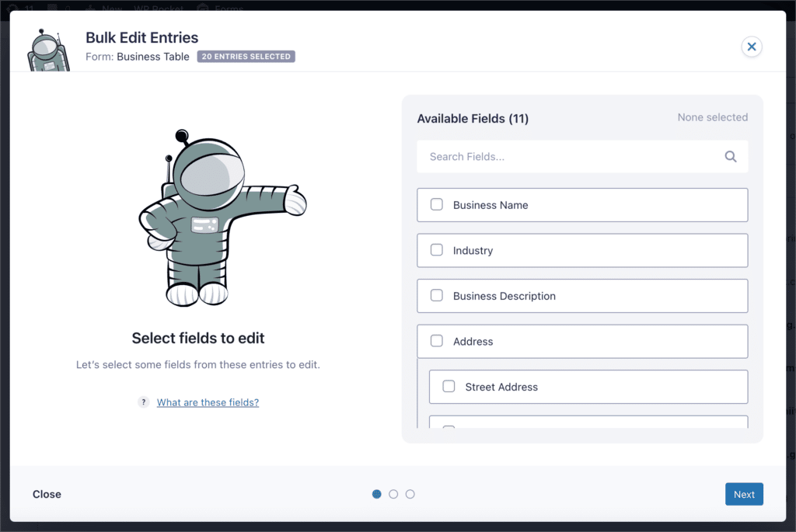Select the 'Industry' field label
The height and width of the screenshot is (532, 796).
(473, 251)
